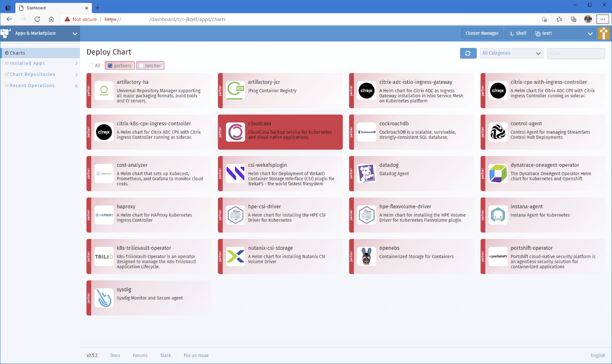
Task: Open the Docs footer link
Action: coord(115,355)
